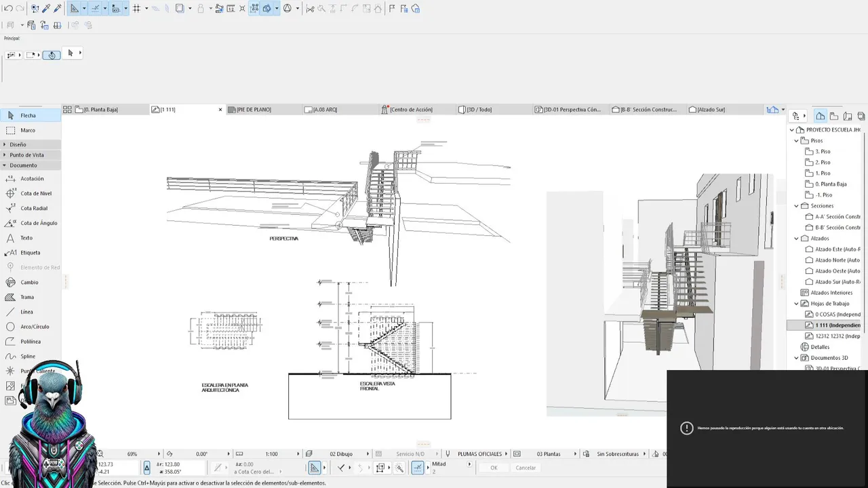
Task: Collapse the Secciones folder in navigator
Action: click(797, 206)
